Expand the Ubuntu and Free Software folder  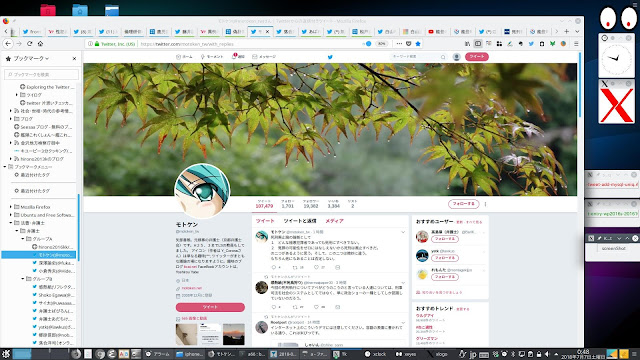11,215
